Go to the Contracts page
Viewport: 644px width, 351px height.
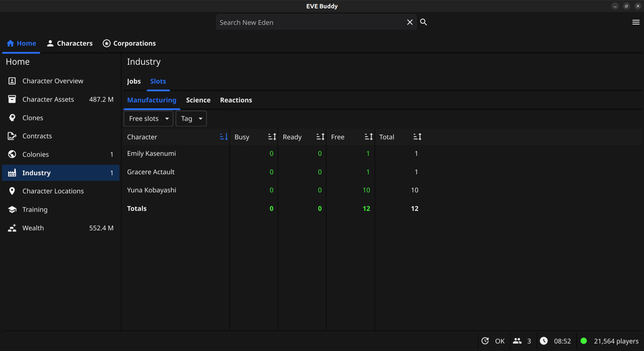(x=61, y=136)
